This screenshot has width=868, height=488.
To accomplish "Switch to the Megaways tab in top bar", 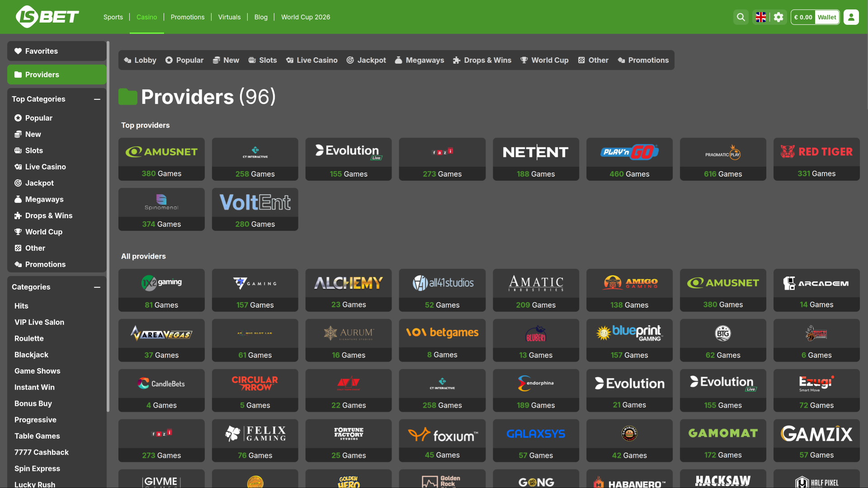I will [420, 60].
